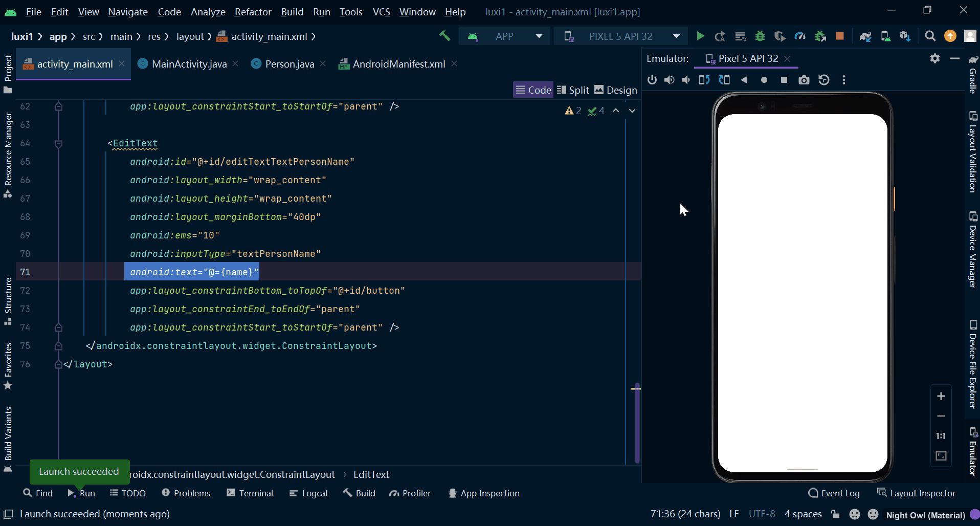Click fold marker at line 75
980x526 pixels.
[x=59, y=346]
